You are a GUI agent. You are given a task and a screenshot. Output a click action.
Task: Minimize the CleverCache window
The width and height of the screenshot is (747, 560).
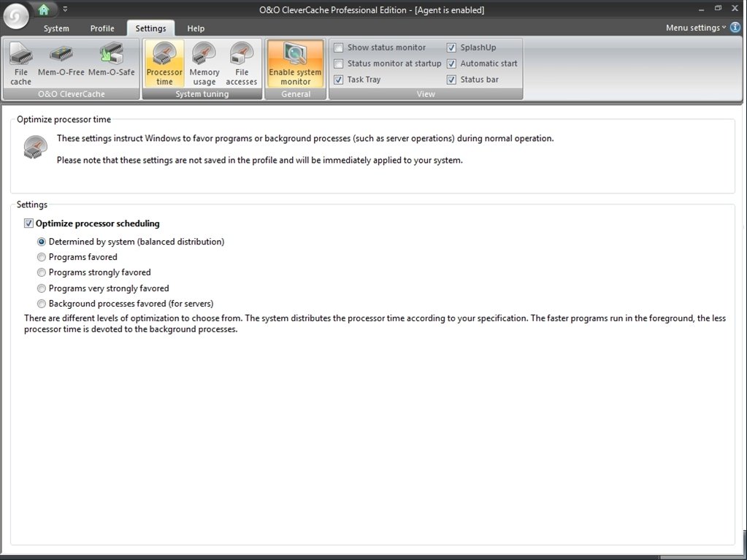click(701, 9)
